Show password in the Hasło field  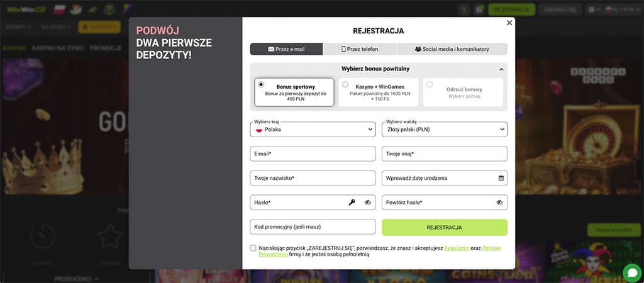368,203
